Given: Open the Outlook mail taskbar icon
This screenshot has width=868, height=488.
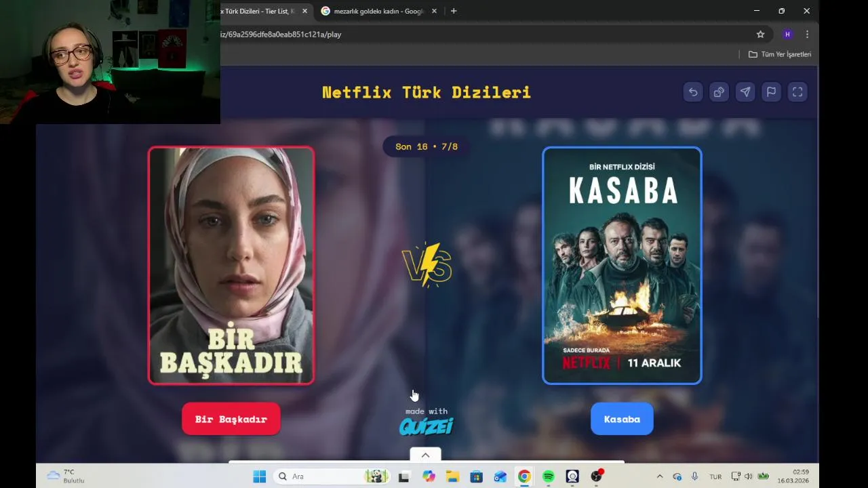Looking at the screenshot, I should coord(500,476).
